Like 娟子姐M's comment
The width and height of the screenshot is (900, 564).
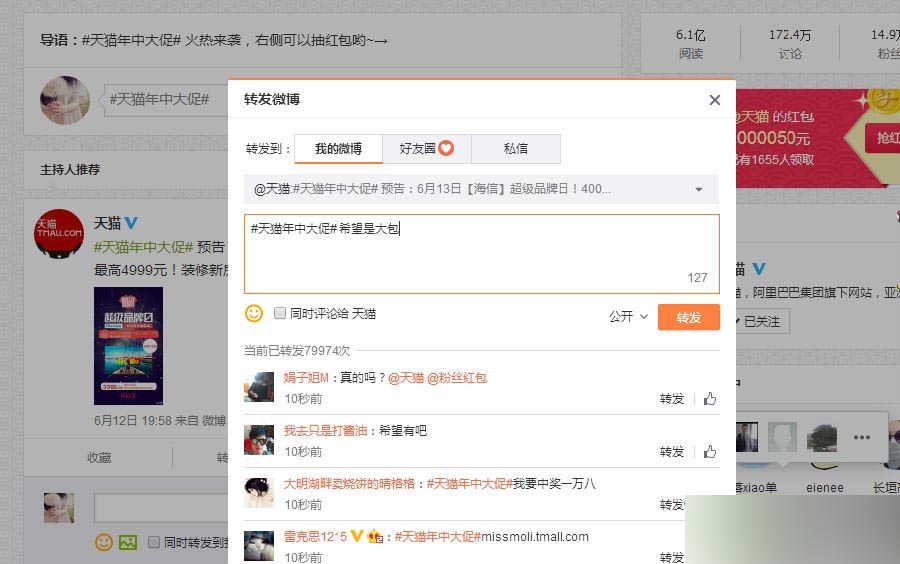click(x=710, y=399)
